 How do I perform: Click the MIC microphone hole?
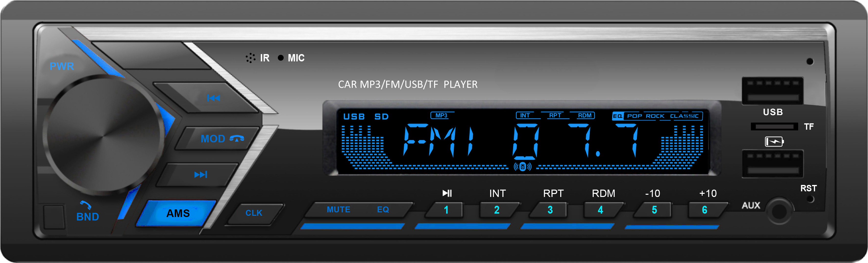coord(280,58)
